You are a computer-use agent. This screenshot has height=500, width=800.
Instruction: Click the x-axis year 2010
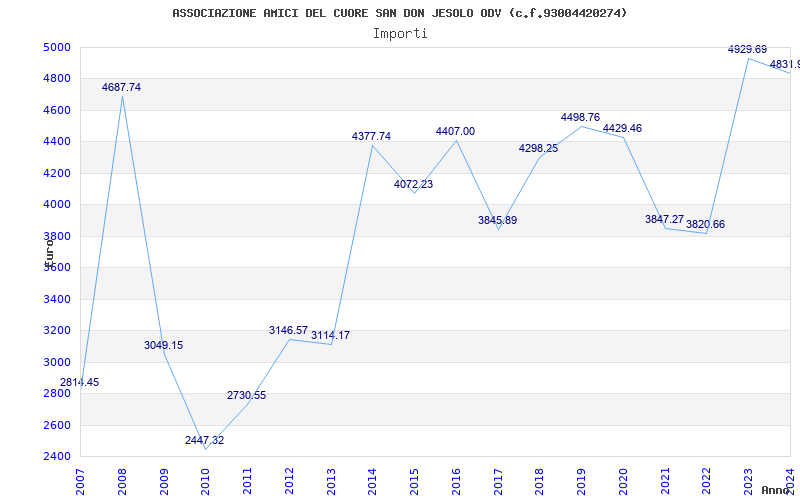[205, 482]
